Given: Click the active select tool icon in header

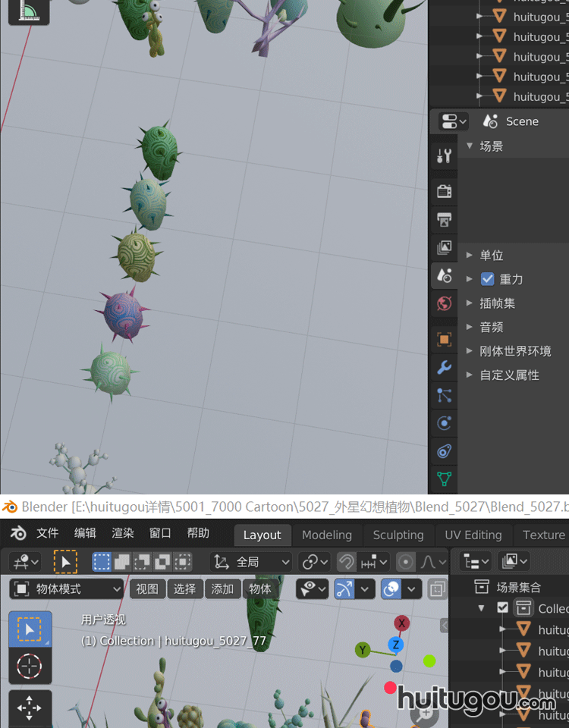Looking at the screenshot, I should point(65,562).
